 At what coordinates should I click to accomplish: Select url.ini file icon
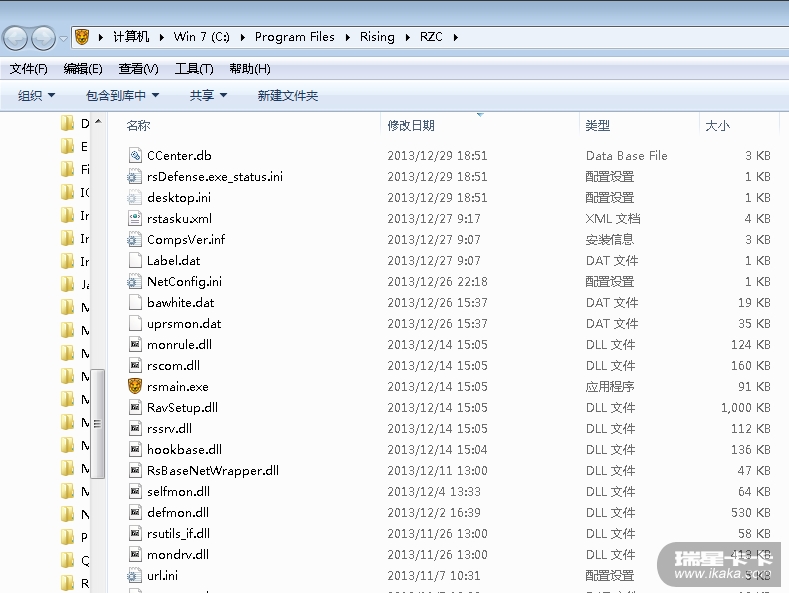(134, 576)
